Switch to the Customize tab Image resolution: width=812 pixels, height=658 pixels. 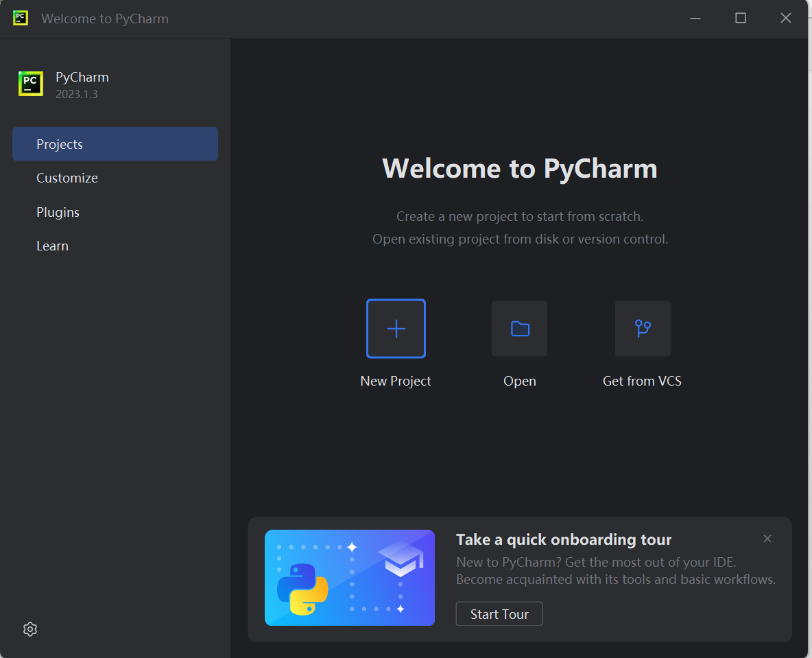click(67, 178)
